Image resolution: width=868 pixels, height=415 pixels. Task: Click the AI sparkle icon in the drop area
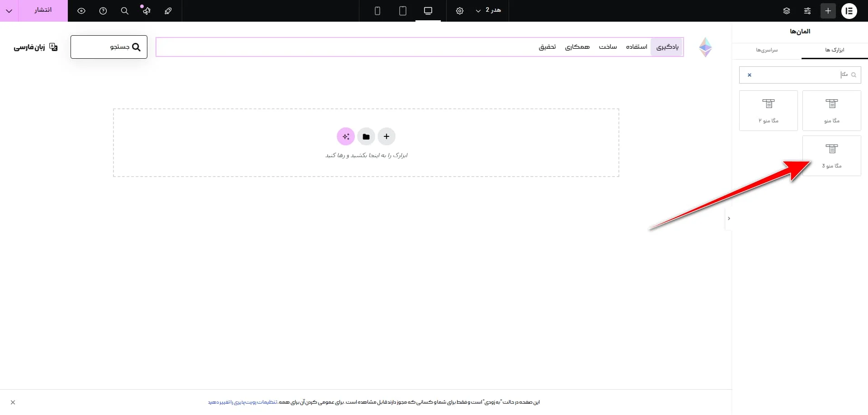346,136
